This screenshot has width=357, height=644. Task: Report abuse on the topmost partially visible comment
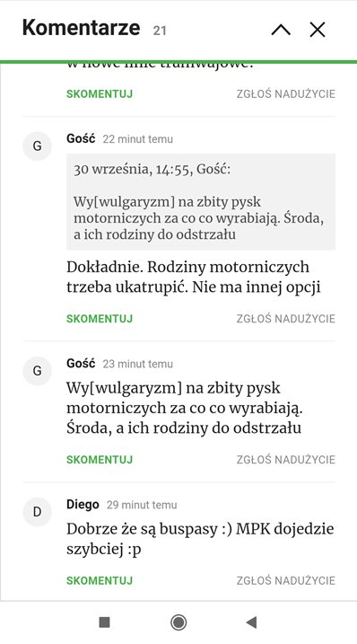tap(286, 94)
